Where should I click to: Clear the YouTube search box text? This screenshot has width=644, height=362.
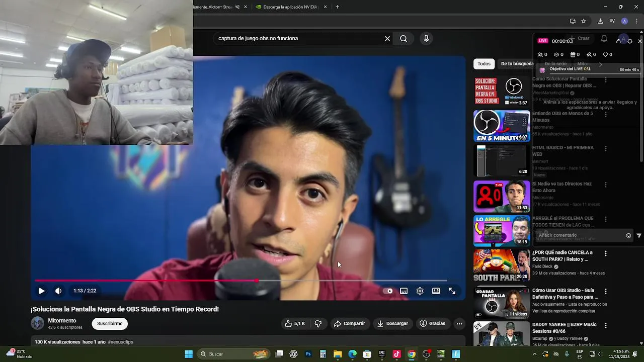pos(387,38)
